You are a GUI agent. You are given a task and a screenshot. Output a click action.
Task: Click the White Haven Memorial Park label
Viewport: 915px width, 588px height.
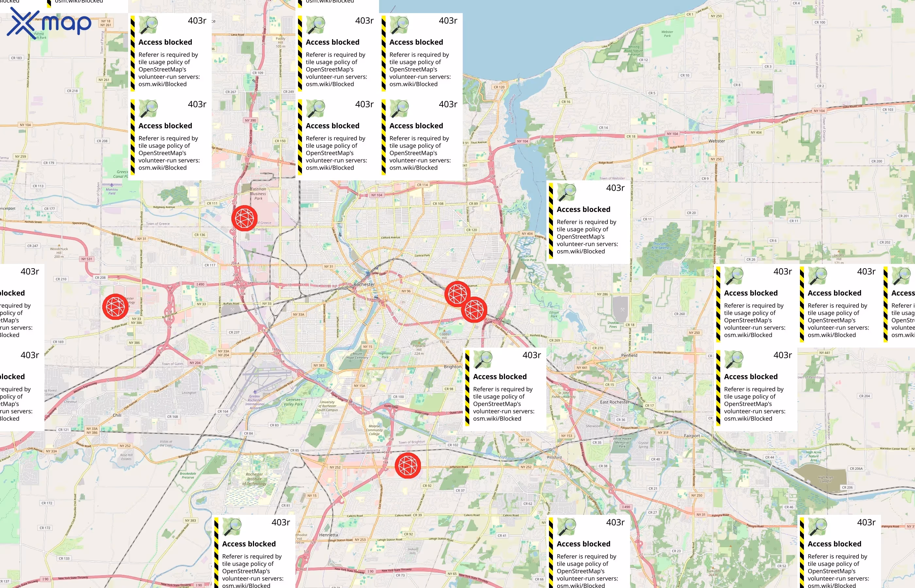622,443
